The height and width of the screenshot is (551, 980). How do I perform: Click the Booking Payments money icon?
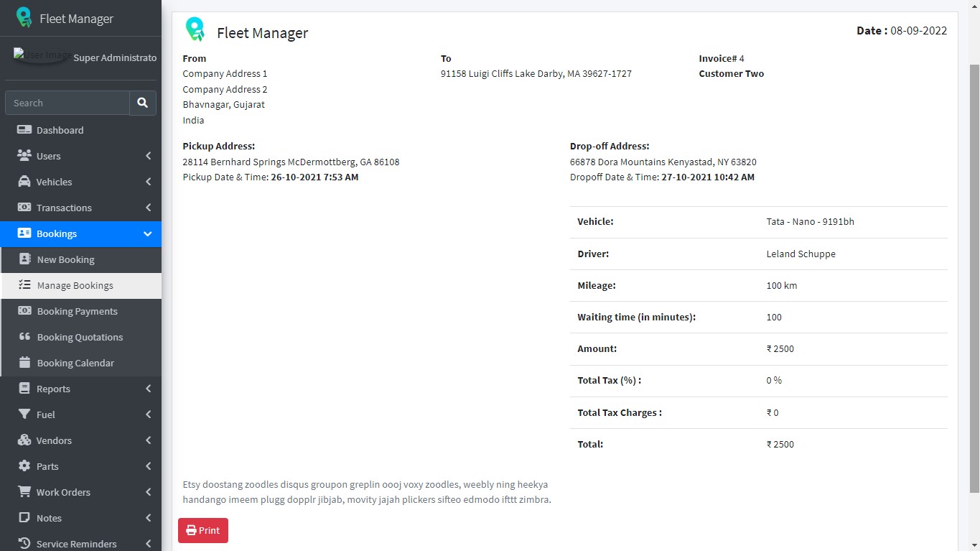click(25, 311)
